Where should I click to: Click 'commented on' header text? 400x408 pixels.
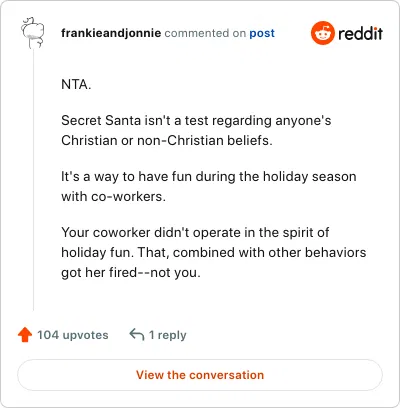pos(205,33)
